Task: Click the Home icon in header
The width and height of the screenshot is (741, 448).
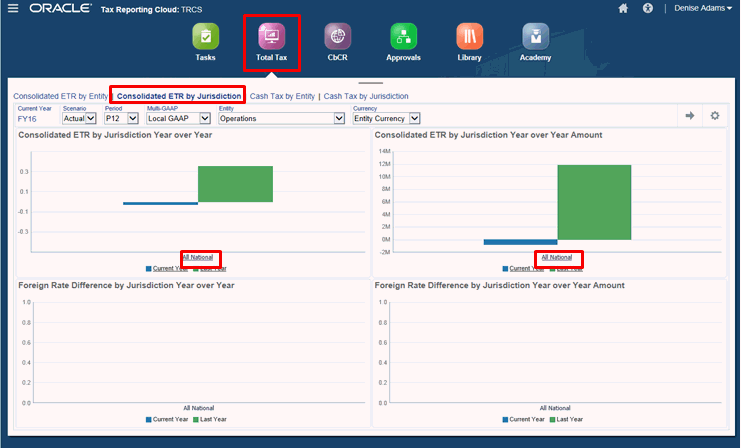Action: pyautogui.click(x=623, y=9)
